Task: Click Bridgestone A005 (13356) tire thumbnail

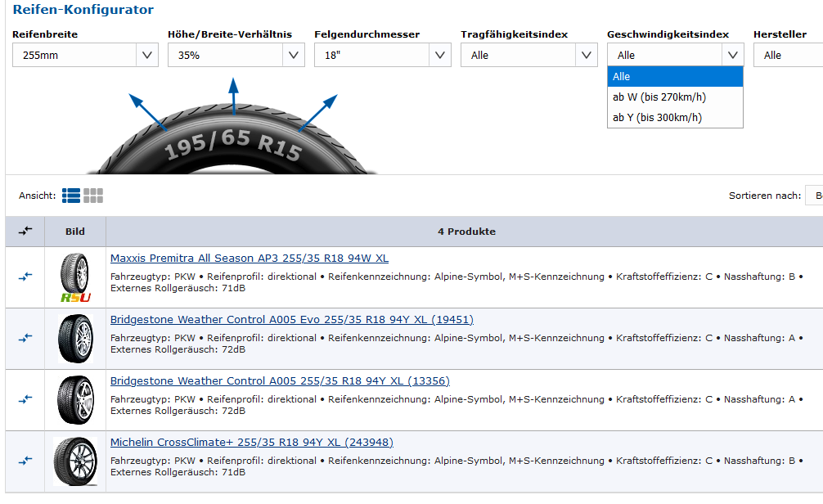Action: (x=75, y=400)
